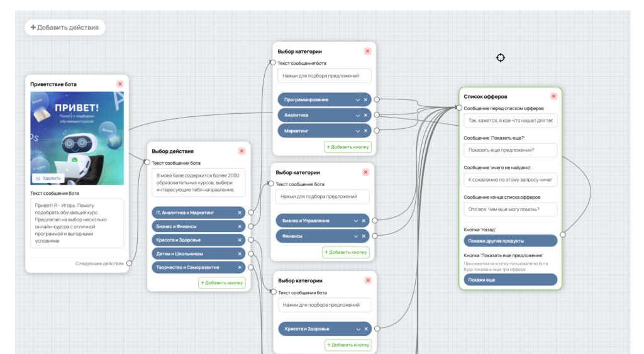The image size is (644, 354).
Task: Remove the Программирование button via its X icon
Action: (x=365, y=100)
